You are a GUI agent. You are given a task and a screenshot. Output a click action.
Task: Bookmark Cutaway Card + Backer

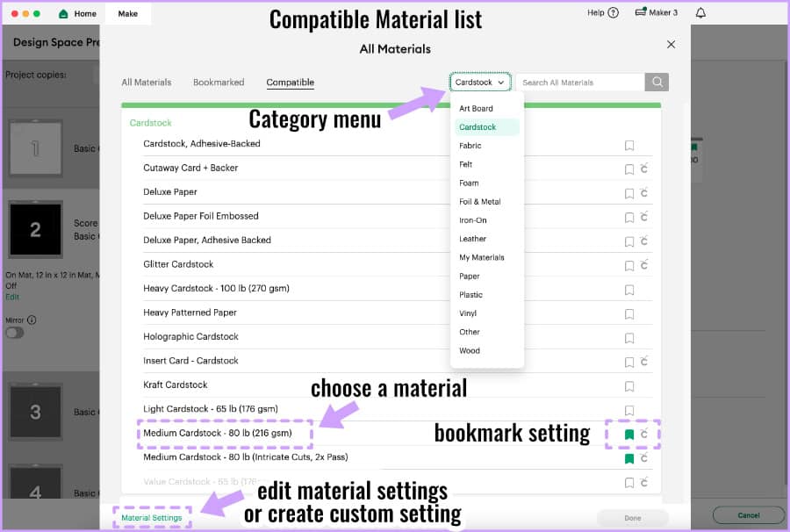628,169
